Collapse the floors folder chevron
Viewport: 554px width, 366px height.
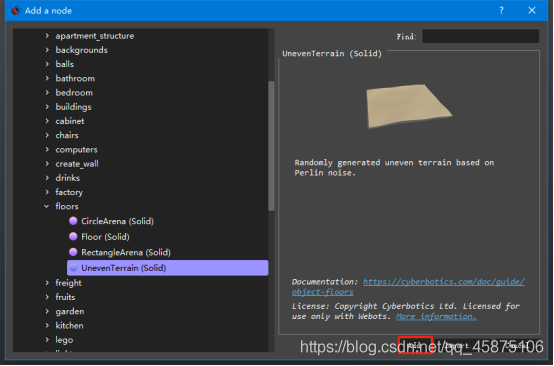47,206
